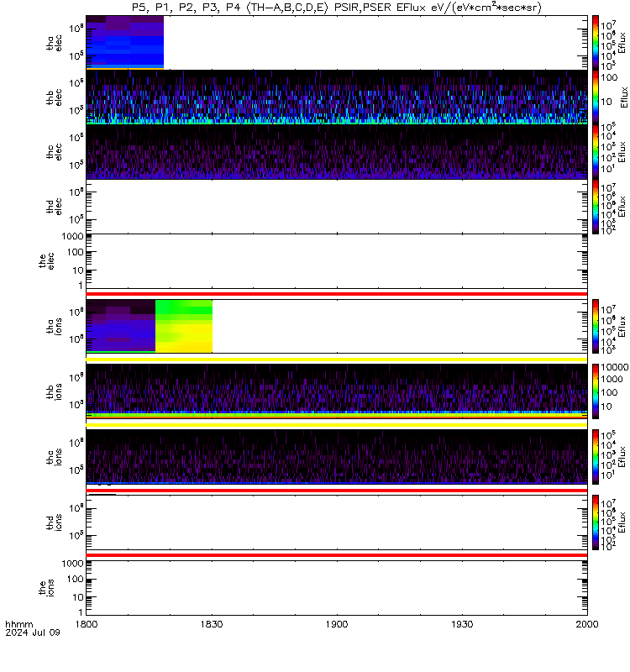Screen dimensions: 630x672
Task: Select the 'tha ions' panel label
Action: [54, 326]
